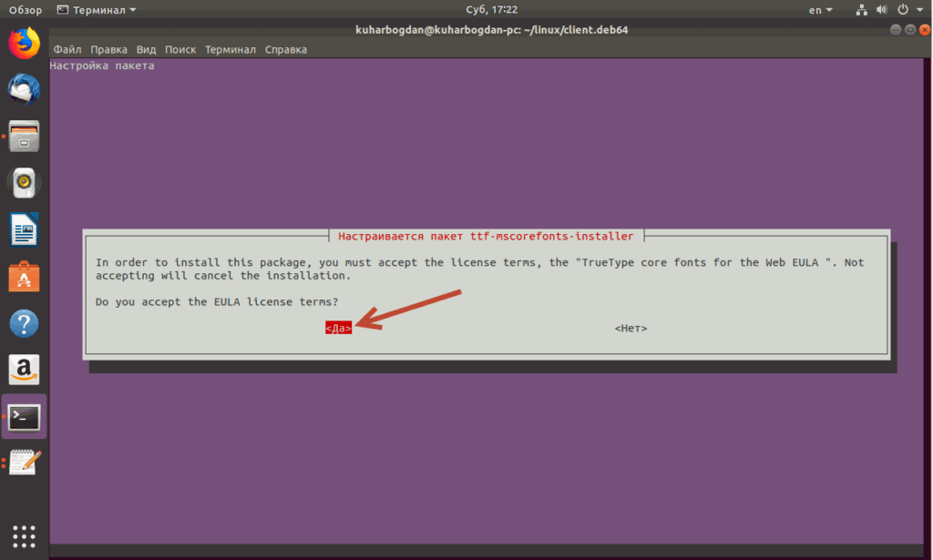The image size is (933, 560).
Task: Open the Файл menu
Action: [67, 49]
